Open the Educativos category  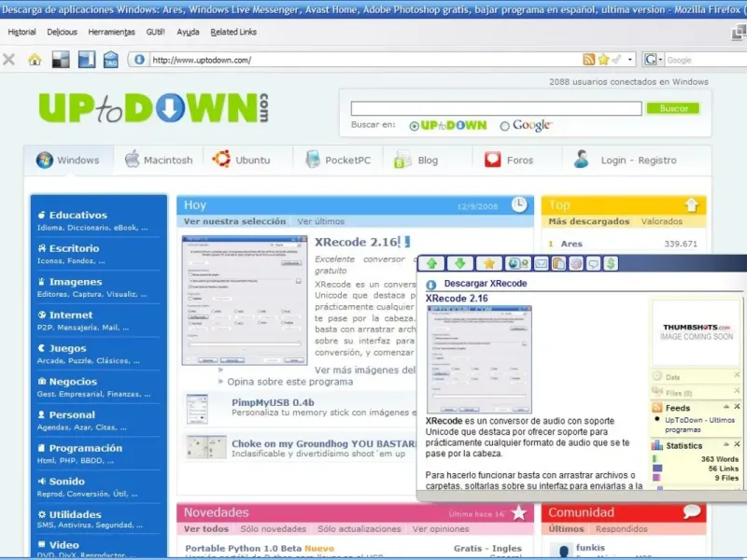(78, 216)
